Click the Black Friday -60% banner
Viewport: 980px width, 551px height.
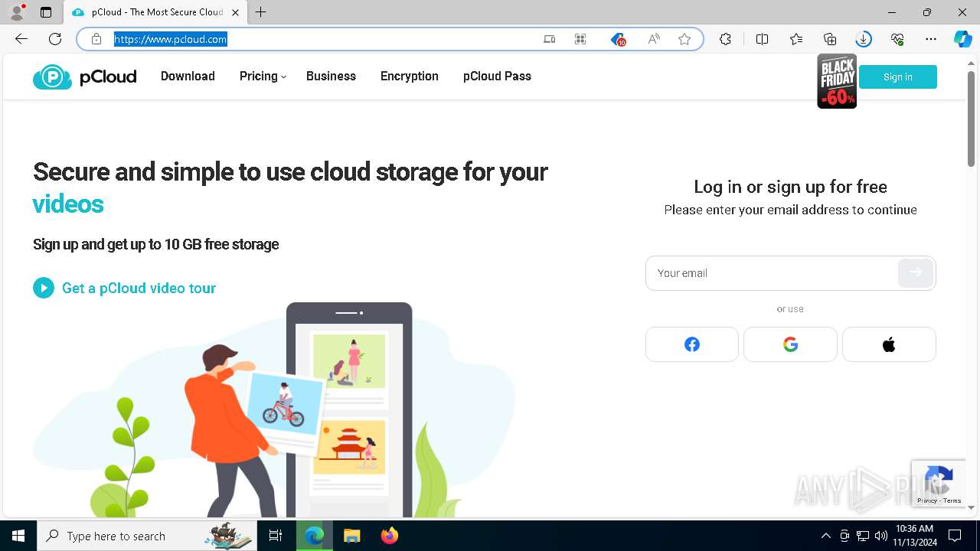[837, 81]
